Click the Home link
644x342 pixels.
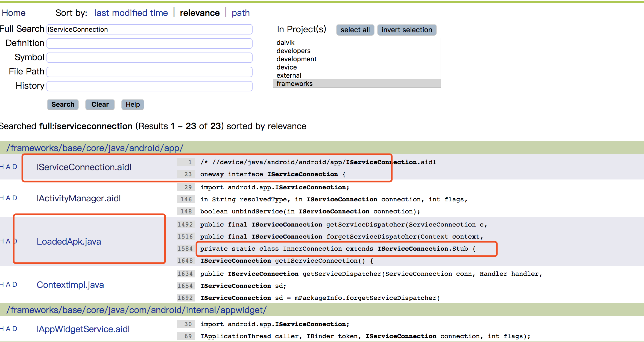14,13
